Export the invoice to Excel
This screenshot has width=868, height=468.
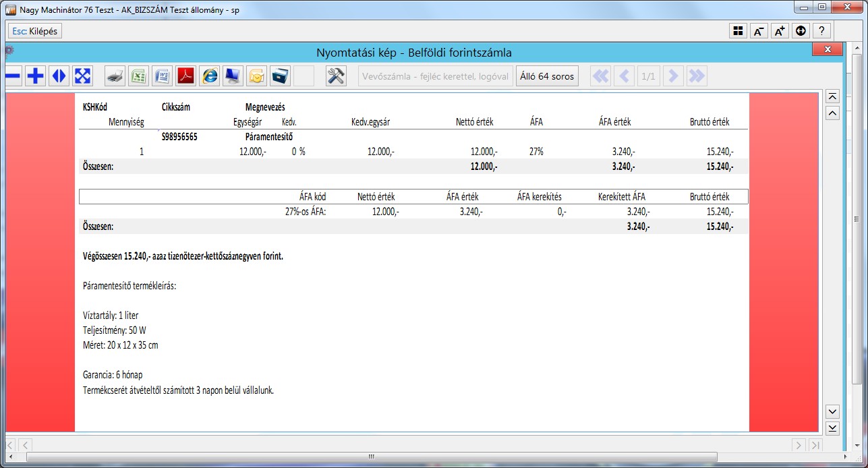coord(139,76)
